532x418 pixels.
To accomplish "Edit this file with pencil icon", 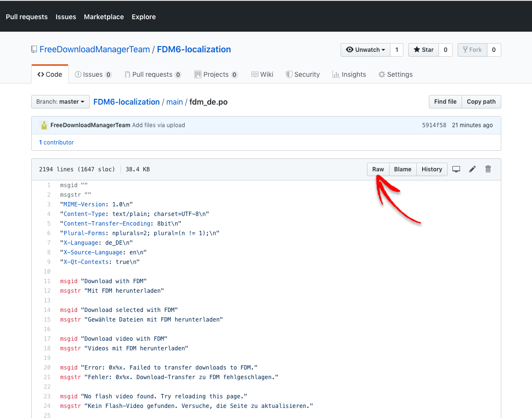I will point(473,169).
